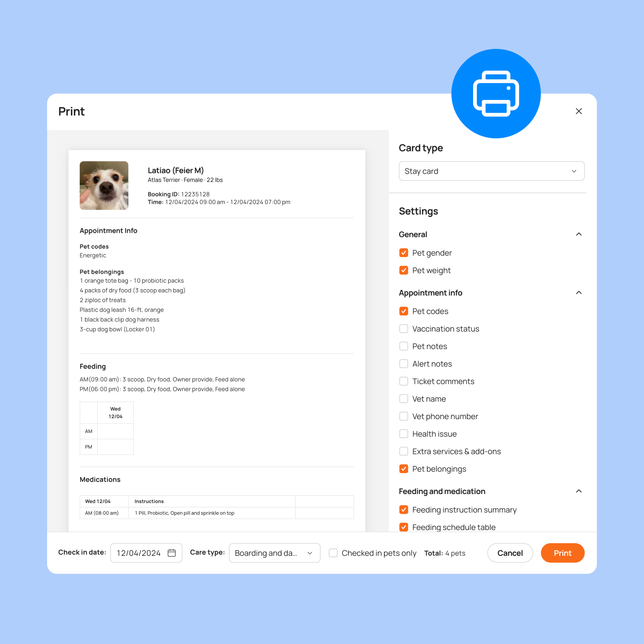The height and width of the screenshot is (644, 644).
Task: Collapse the Appointment info section
Action: pos(579,293)
